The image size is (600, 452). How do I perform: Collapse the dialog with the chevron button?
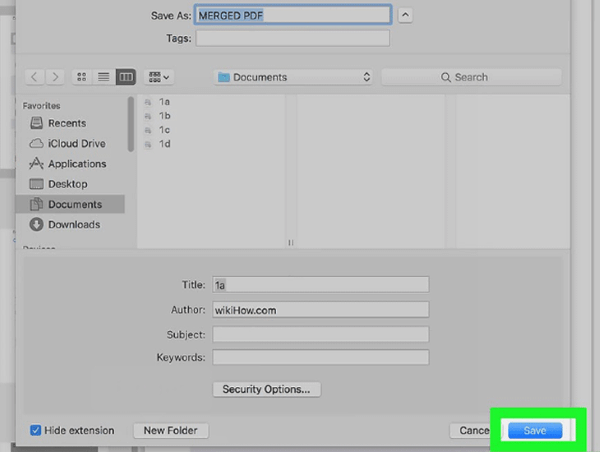(404, 15)
